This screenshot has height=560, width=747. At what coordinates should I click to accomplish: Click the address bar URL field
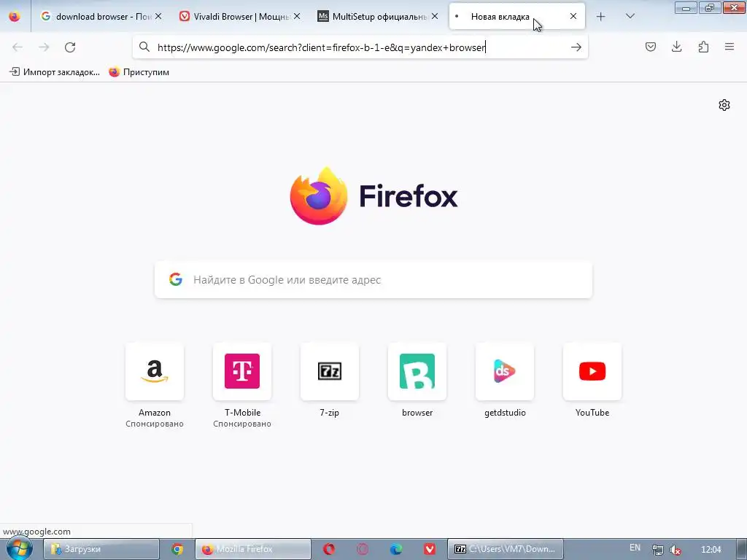pyautogui.click(x=360, y=47)
